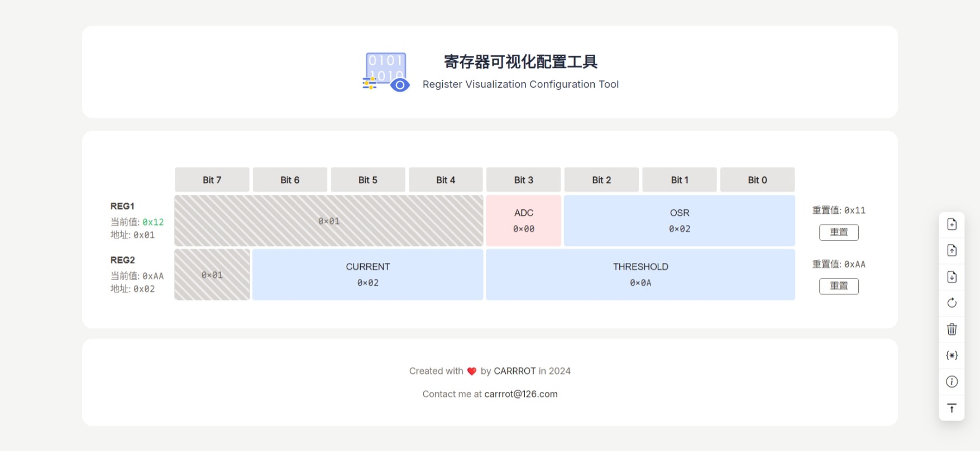This screenshot has height=451, width=980.
Task: Click the Bit 7 column header
Action: [x=212, y=180]
